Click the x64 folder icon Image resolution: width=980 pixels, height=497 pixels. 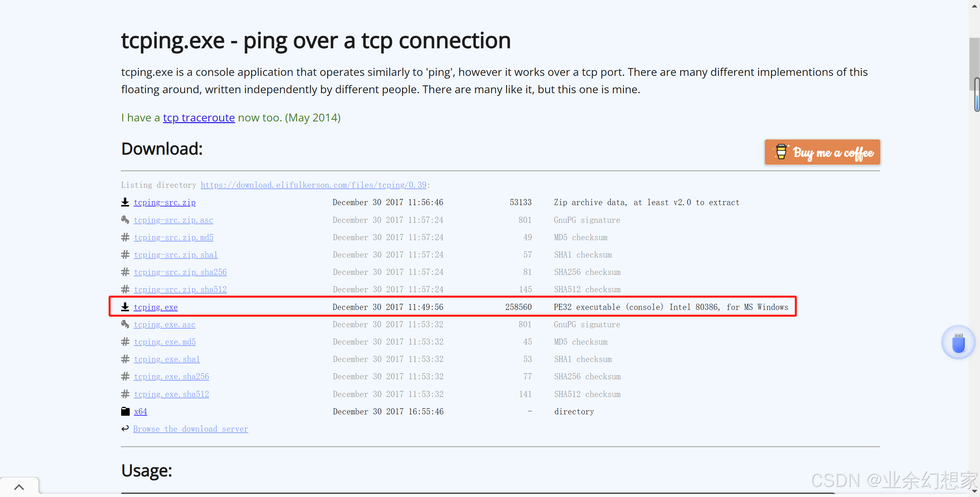tap(125, 411)
